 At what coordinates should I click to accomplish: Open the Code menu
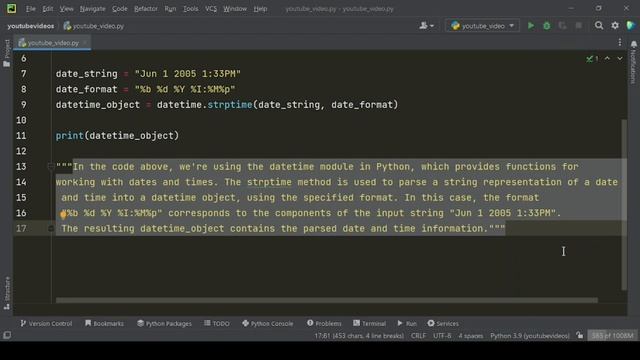tap(120, 9)
